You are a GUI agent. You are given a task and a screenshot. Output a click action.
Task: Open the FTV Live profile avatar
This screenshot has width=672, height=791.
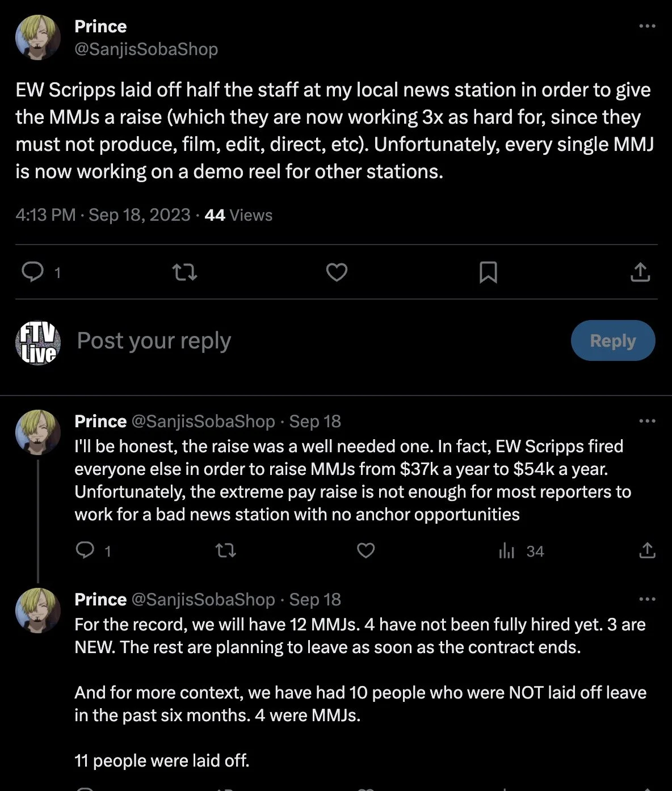[x=37, y=342]
